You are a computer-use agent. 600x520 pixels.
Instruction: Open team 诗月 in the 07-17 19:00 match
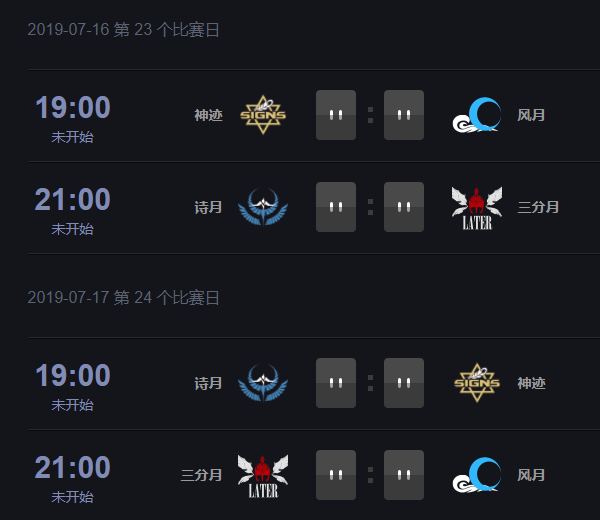[209, 383]
